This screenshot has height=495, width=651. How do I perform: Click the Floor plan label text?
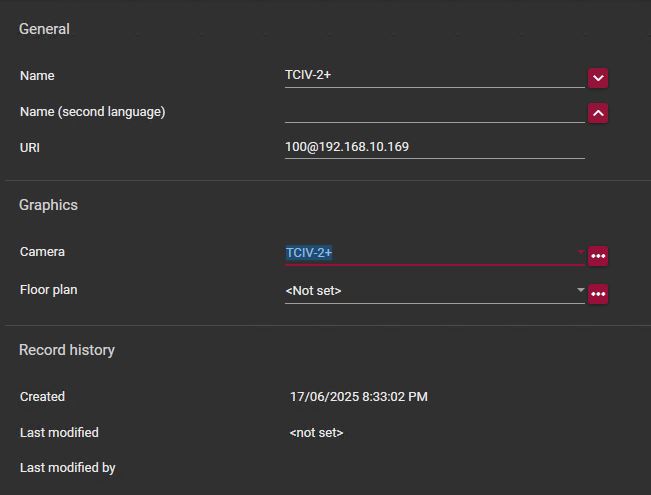pos(48,290)
